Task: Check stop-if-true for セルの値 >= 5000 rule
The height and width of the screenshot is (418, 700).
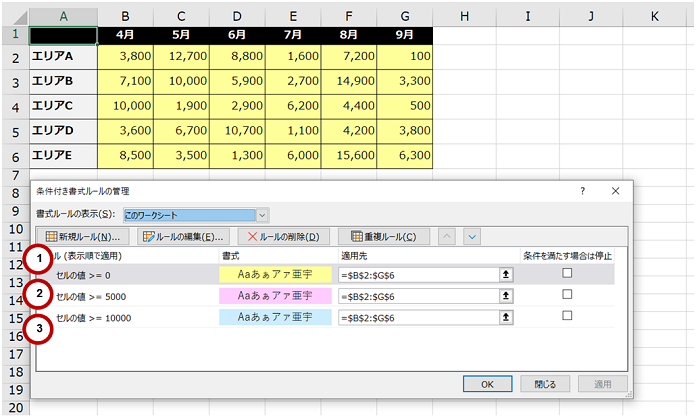Action: tap(567, 295)
